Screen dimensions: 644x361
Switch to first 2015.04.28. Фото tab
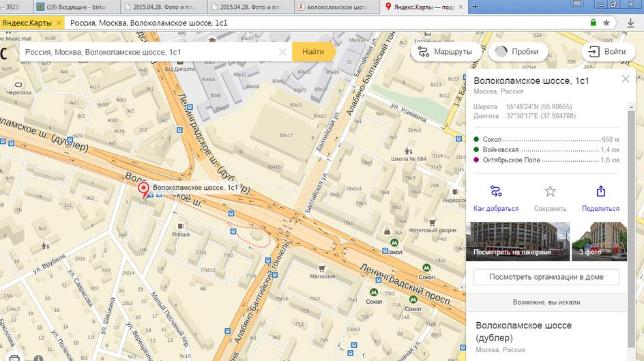pos(164,7)
